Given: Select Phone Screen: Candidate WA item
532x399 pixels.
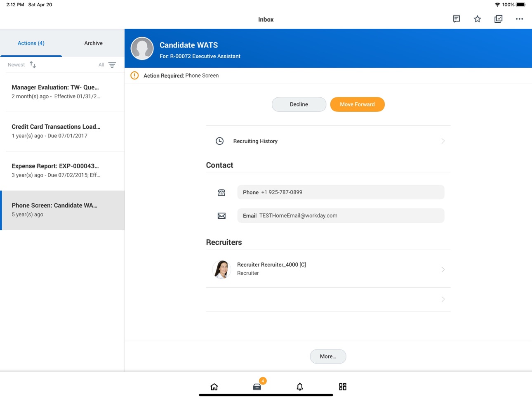Looking at the screenshot, I should (x=62, y=210).
